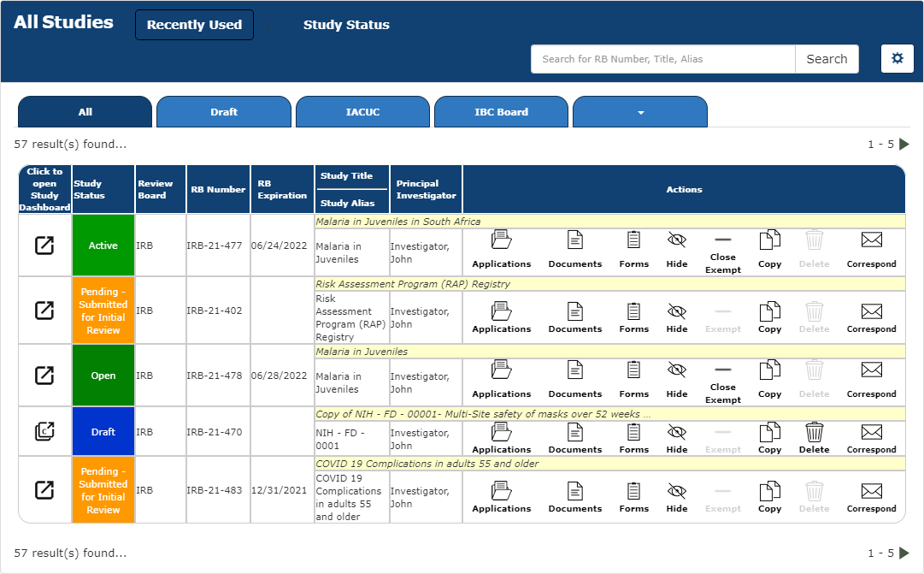This screenshot has width=924, height=574.
Task: Click expiration date 12/31/2021
Action: pyautogui.click(x=279, y=490)
